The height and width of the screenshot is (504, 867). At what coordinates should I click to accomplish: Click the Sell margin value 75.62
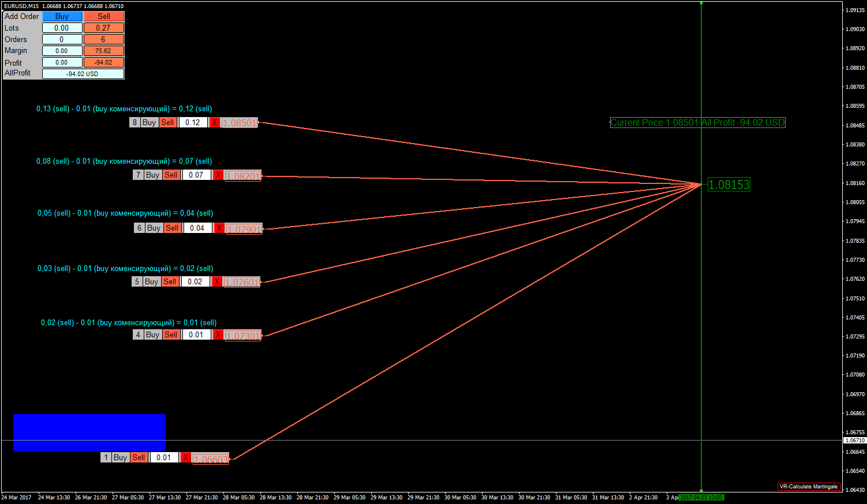[x=104, y=51]
